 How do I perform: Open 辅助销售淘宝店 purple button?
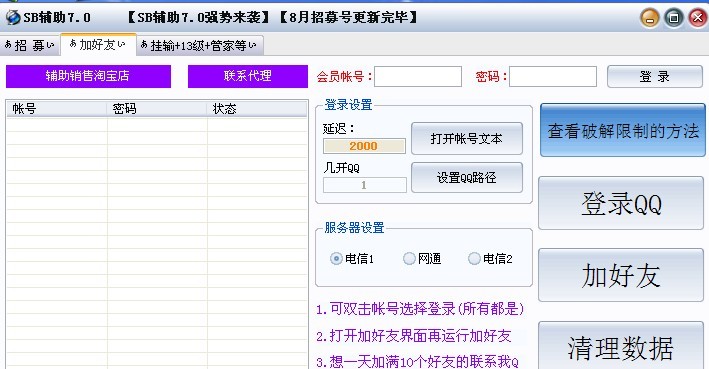(x=88, y=76)
